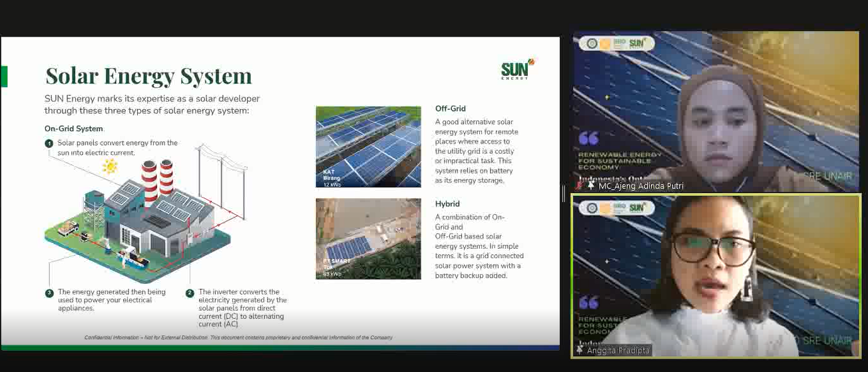Click the Anggita Pradipta name label
The height and width of the screenshot is (372, 868).
[618, 350]
